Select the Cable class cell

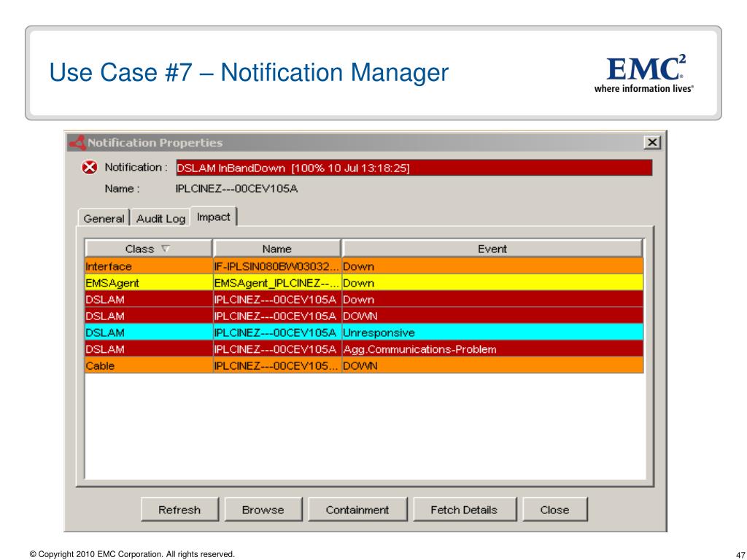coord(149,366)
